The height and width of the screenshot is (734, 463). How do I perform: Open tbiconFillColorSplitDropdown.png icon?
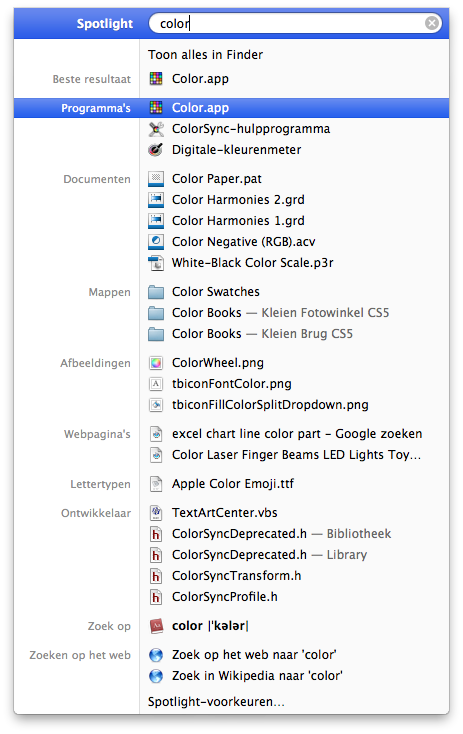click(156, 405)
